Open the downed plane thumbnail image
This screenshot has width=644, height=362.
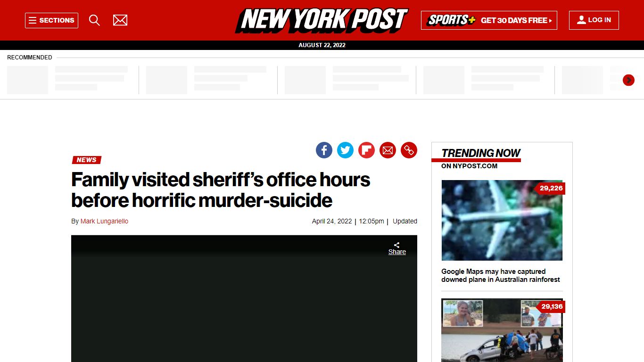click(502, 220)
